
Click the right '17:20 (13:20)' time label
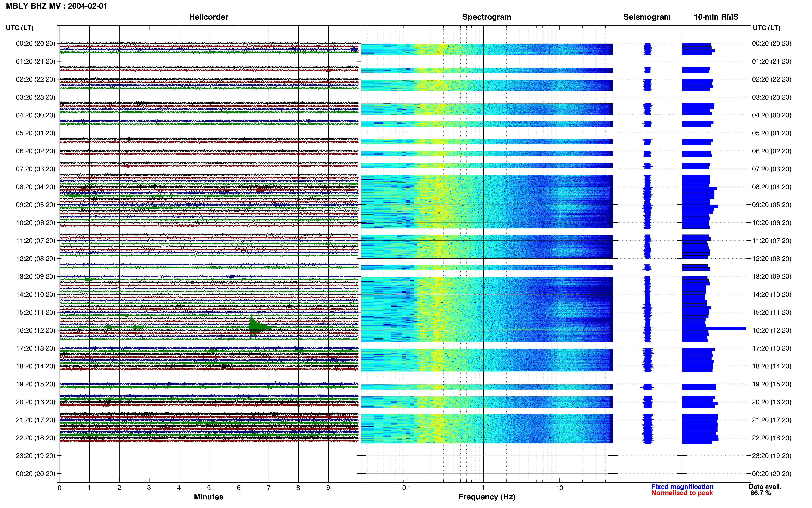pos(772,348)
